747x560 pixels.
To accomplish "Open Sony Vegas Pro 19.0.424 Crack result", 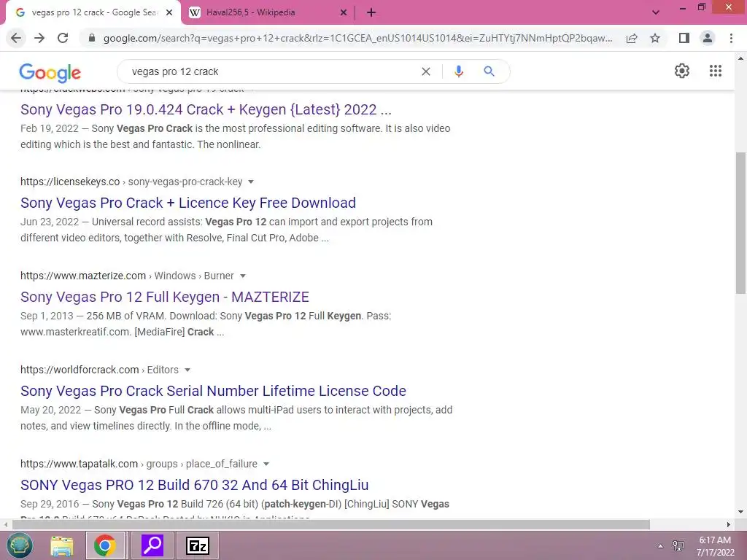I will [206, 109].
